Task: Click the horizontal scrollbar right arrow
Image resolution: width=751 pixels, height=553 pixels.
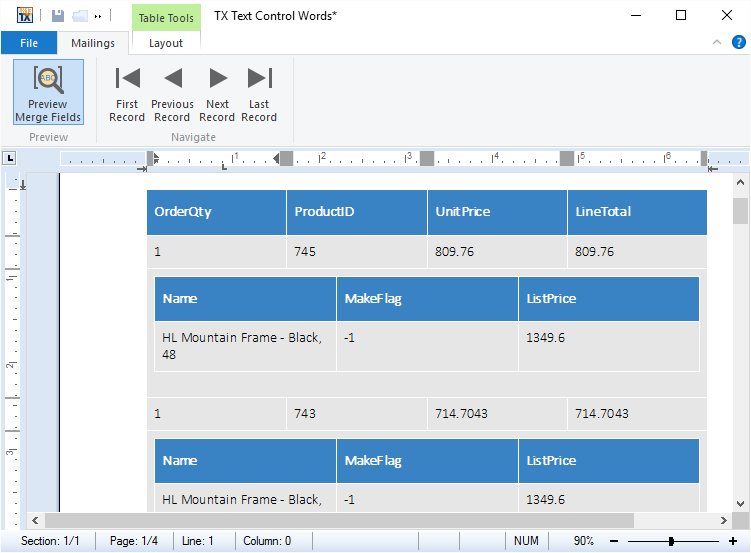Action: click(x=723, y=520)
